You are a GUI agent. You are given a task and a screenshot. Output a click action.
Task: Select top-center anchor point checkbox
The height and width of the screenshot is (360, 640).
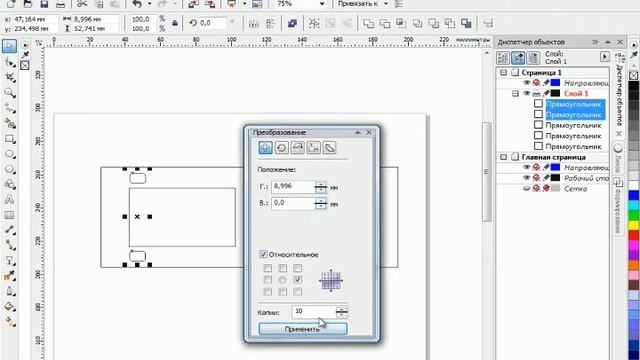click(282, 268)
